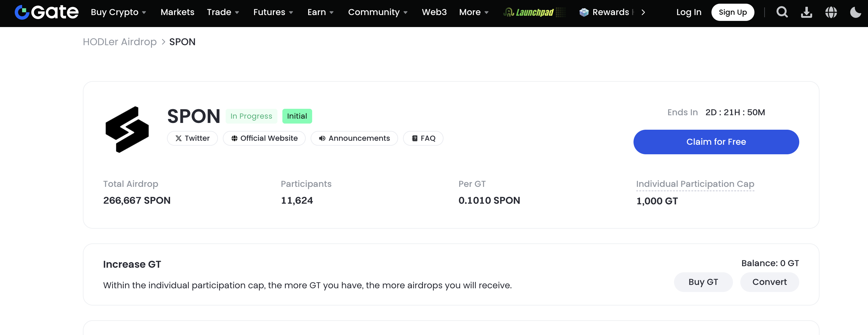Expand the More dropdown menu
868x335 pixels.
tap(473, 12)
